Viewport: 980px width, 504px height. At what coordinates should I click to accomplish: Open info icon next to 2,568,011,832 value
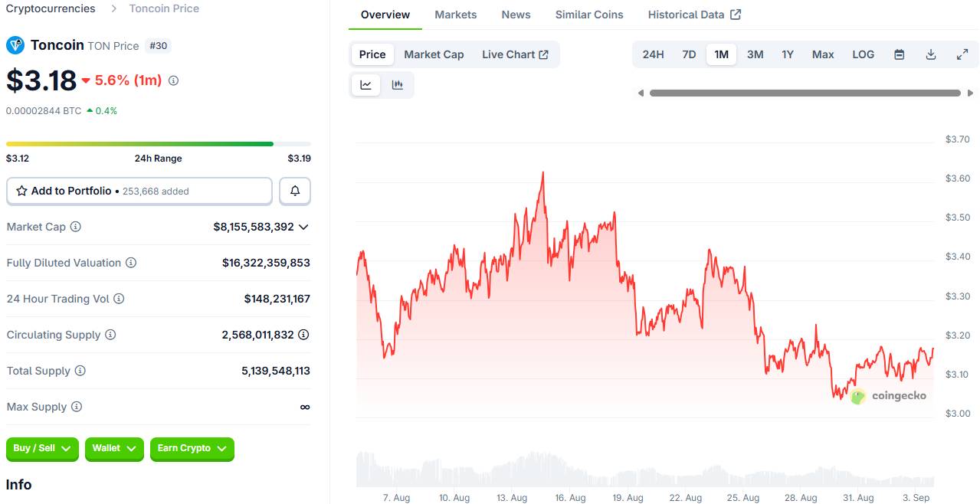click(303, 335)
